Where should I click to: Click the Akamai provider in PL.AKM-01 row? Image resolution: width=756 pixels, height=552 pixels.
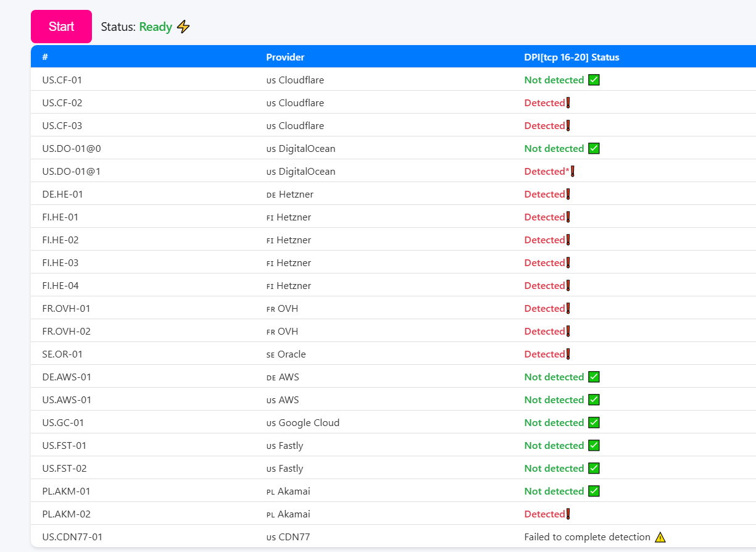288,491
